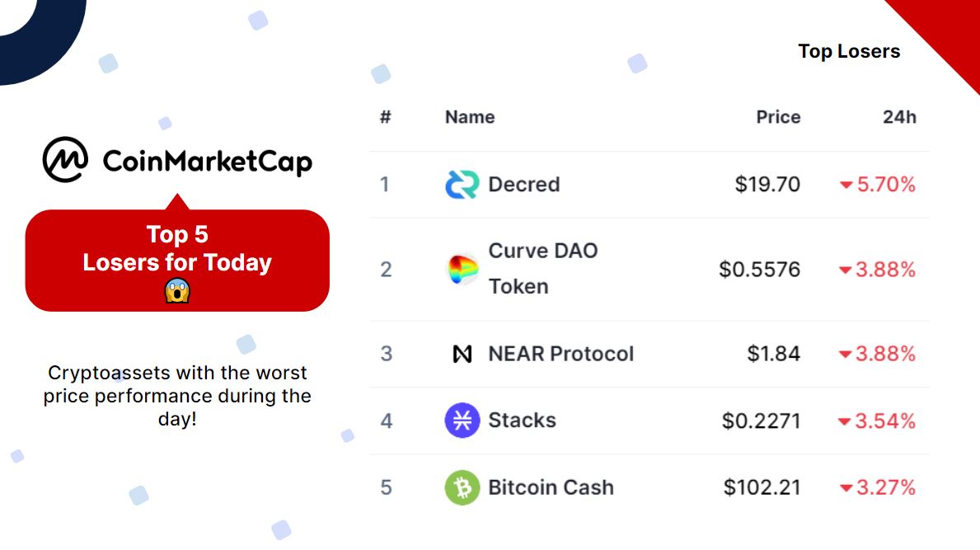Sort by the # rank column header
This screenshot has width=980, height=550.
coord(385,117)
